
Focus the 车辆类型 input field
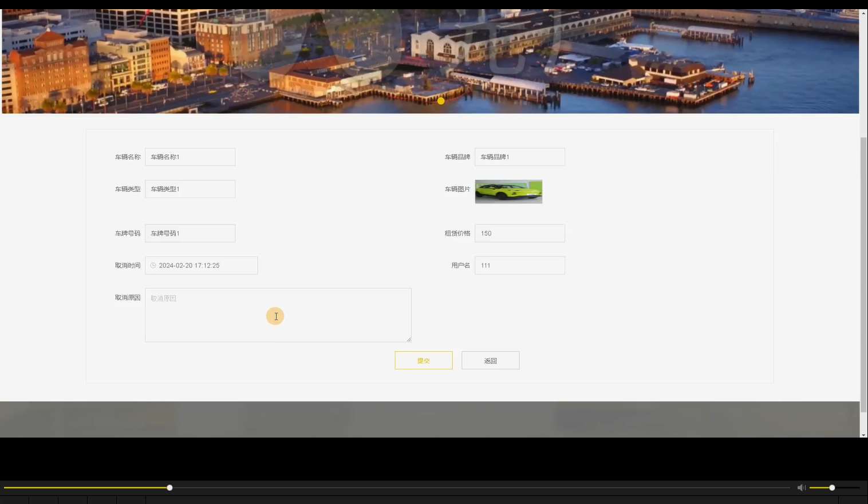click(190, 189)
